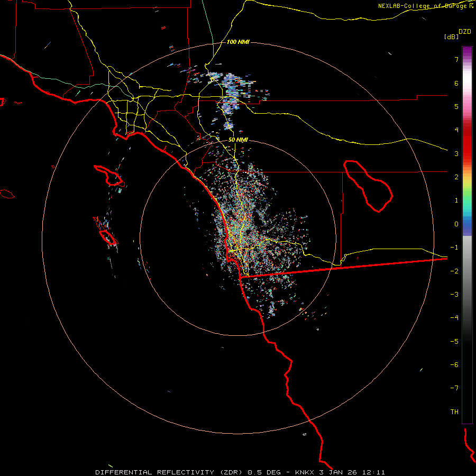Click the 1 dB scale label
Screen dimensions: 476x476
456,200
